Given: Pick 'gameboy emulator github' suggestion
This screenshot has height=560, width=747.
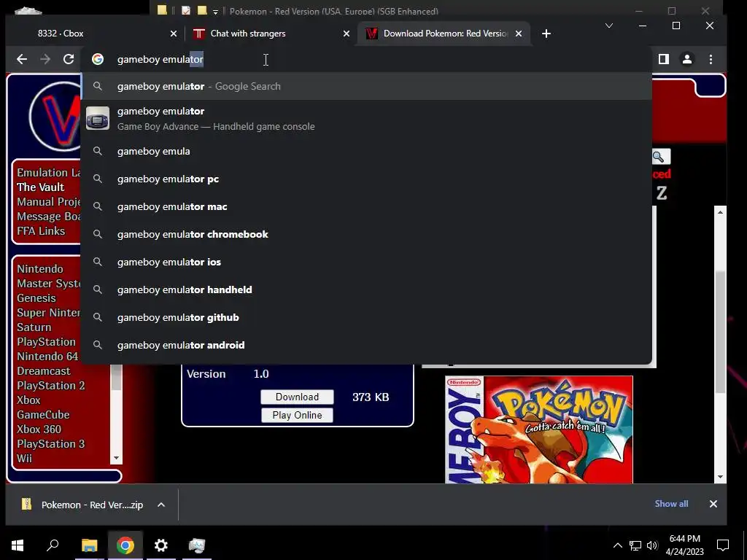Looking at the screenshot, I should 366,317.
